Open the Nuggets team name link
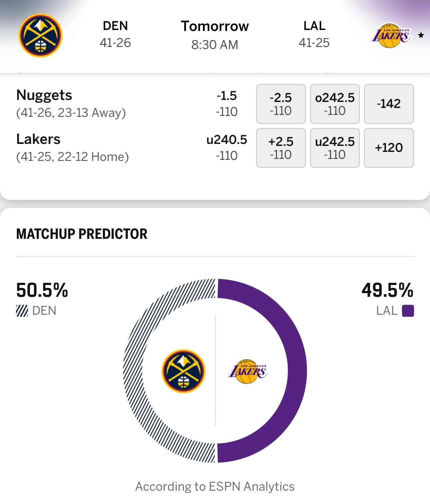 tap(44, 95)
